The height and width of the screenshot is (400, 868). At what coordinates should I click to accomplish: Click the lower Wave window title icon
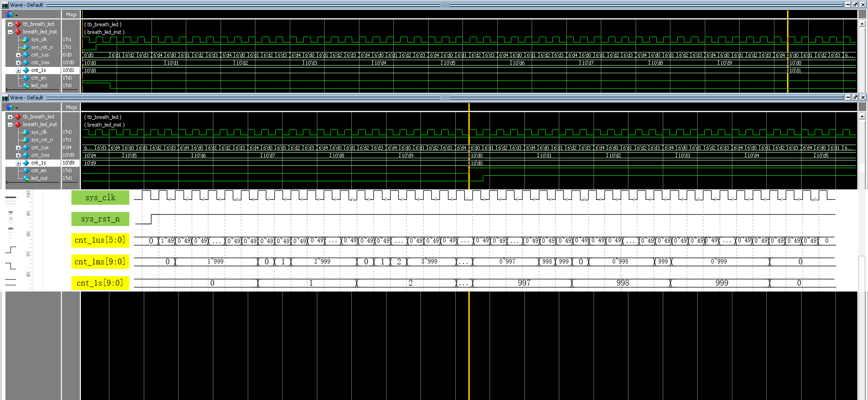point(5,98)
